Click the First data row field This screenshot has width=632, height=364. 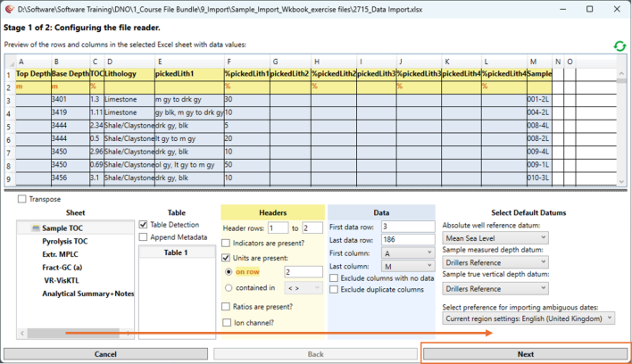(406, 227)
